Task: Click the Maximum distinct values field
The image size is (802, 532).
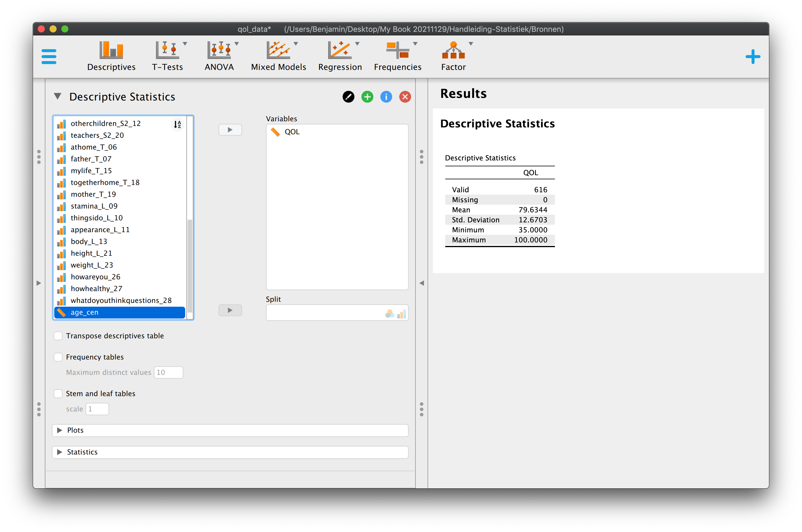Action: pyautogui.click(x=168, y=372)
